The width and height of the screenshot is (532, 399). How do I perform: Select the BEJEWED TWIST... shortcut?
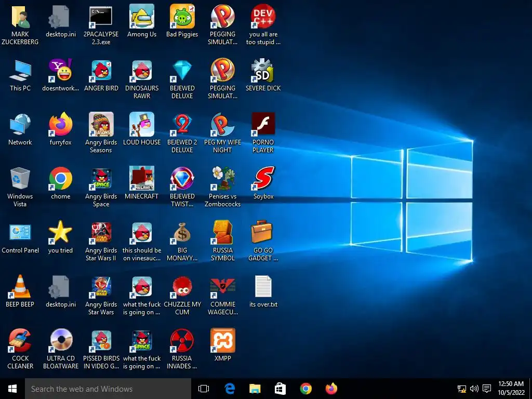coord(182,179)
